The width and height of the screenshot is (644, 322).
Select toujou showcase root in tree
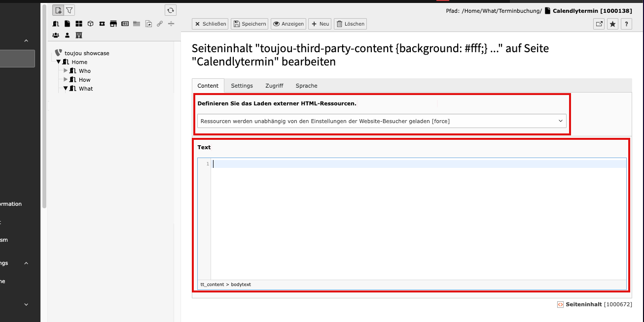87,53
